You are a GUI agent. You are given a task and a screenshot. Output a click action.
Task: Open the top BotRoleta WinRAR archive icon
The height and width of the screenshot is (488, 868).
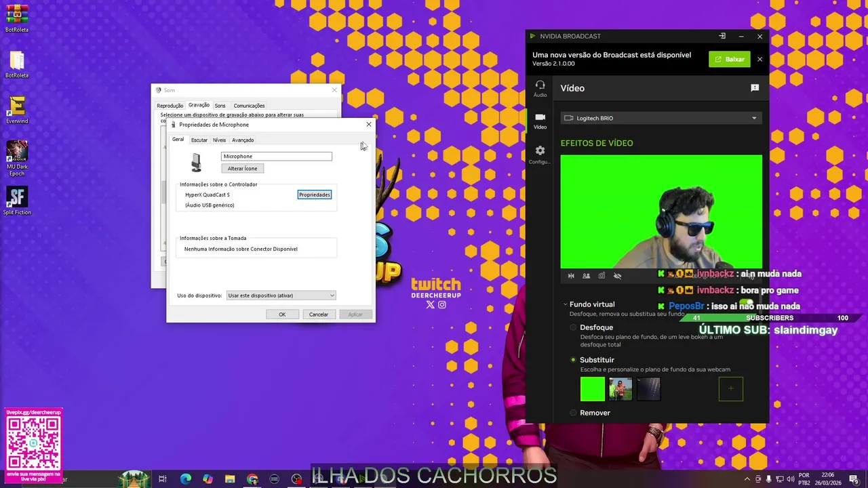click(17, 19)
